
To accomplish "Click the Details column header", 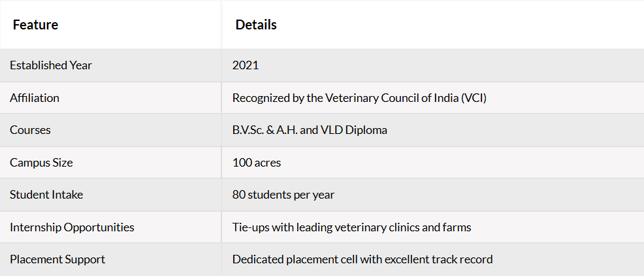I will click(256, 25).
